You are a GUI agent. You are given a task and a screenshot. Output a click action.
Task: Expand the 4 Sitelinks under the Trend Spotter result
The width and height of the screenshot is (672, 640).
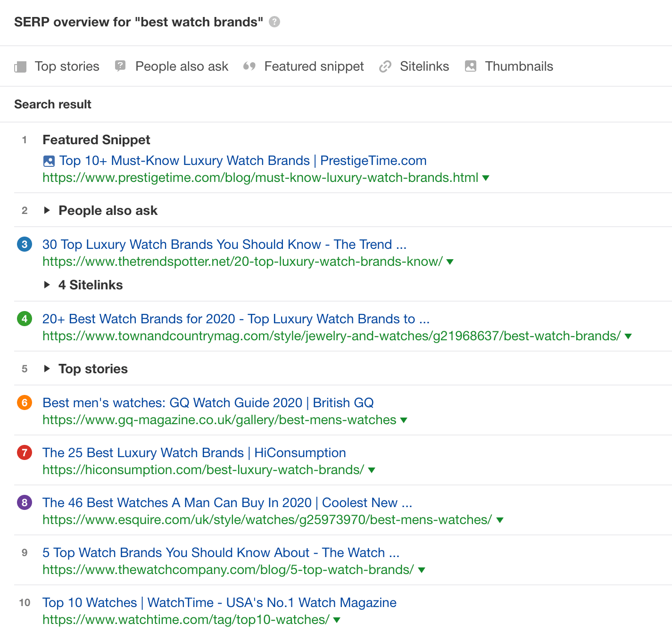pyautogui.click(x=47, y=285)
